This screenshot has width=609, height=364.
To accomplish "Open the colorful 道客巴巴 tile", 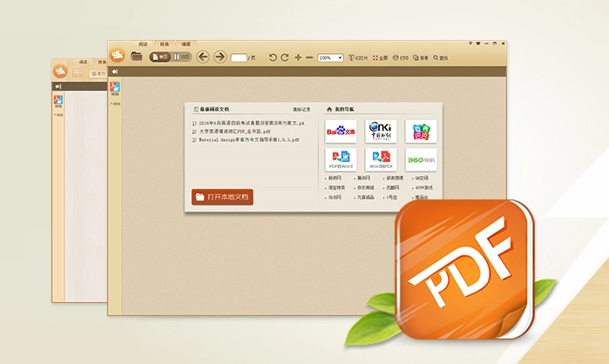I will [x=421, y=131].
